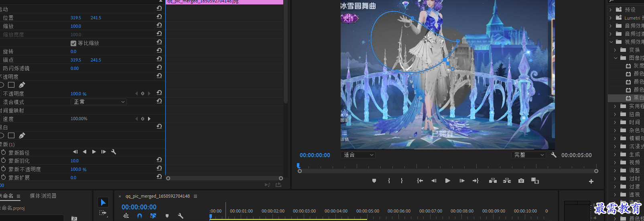The height and width of the screenshot is (221, 644).
Task: Open the sequence panel menu icon
Action: (195, 196)
